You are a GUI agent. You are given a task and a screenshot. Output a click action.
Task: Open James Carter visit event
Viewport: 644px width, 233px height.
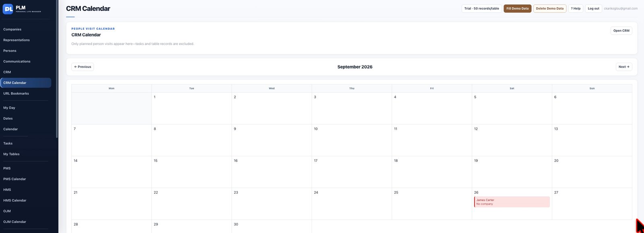pos(512,202)
